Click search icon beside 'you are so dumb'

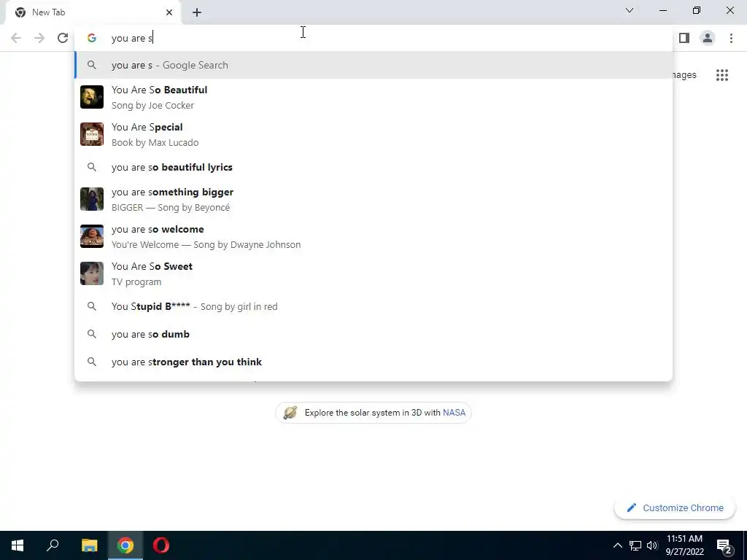[x=92, y=334]
